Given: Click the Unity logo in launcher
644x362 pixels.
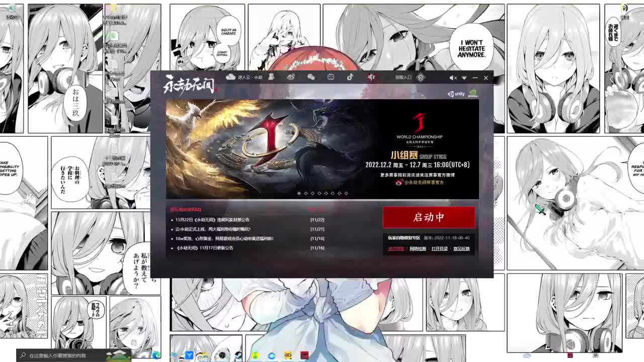Looking at the screenshot, I should click(x=456, y=94).
